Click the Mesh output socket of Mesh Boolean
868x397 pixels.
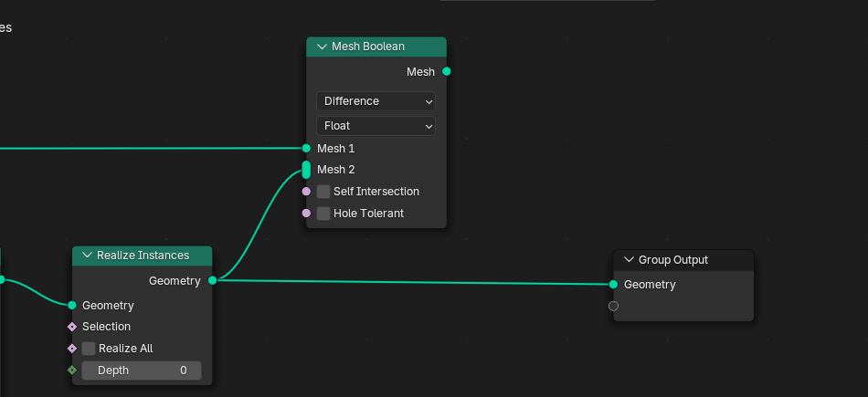[x=447, y=71]
